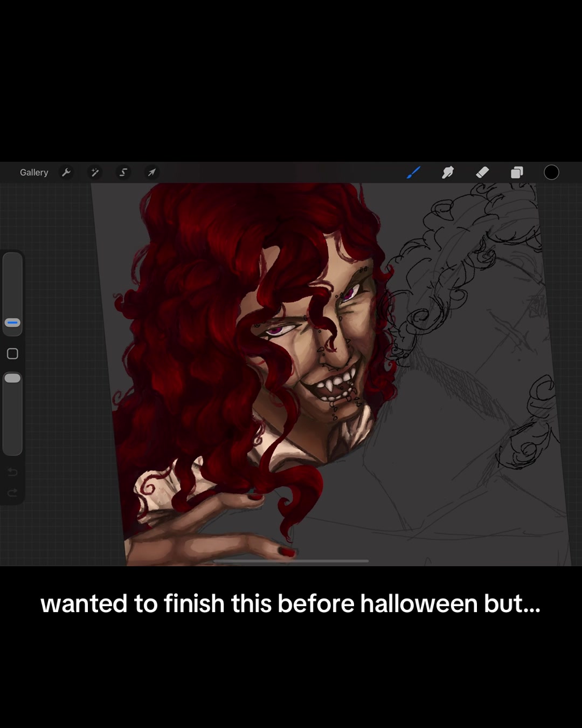This screenshot has width=582, height=728.
Task: Select the Smudge tool
Action: pos(448,173)
